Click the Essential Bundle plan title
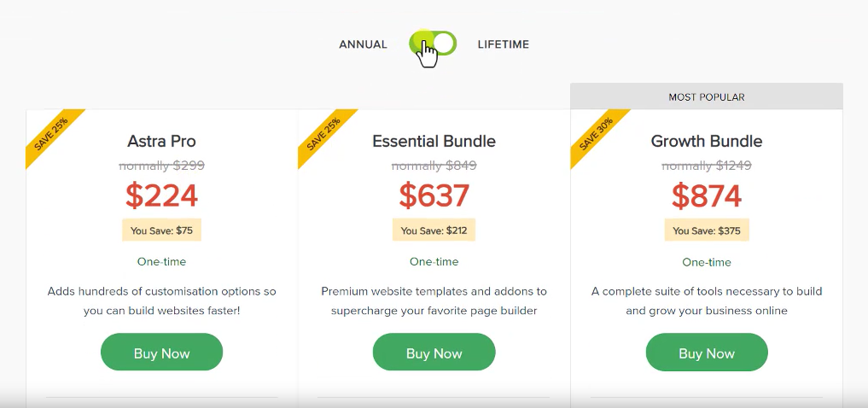This screenshot has width=868, height=408. pyautogui.click(x=434, y=141)
